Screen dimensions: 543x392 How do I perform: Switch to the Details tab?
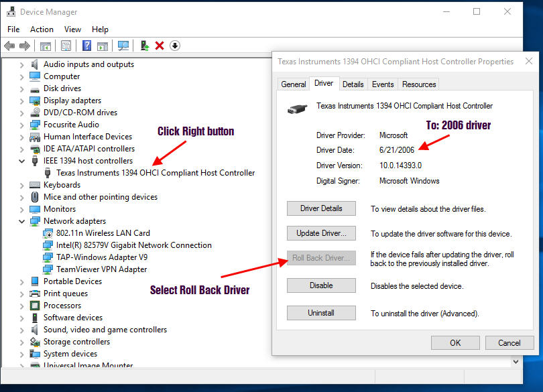[x=353, y=84]
